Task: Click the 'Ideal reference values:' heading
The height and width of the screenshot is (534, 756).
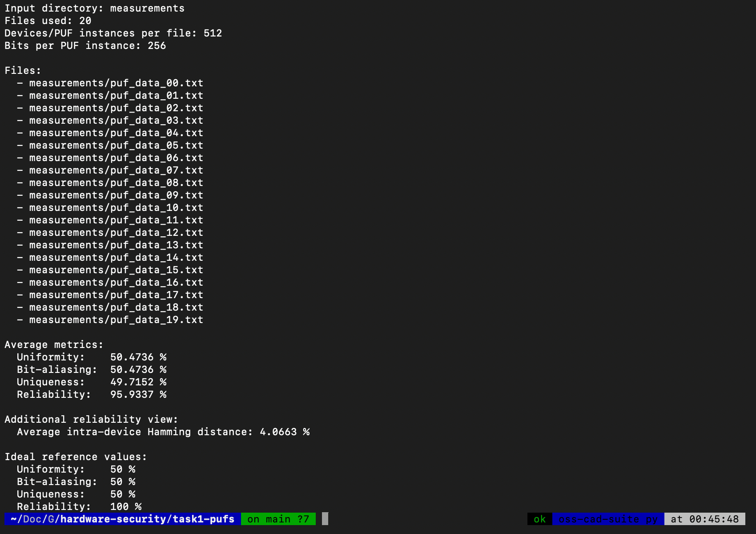Action: [x=76, y=457]
